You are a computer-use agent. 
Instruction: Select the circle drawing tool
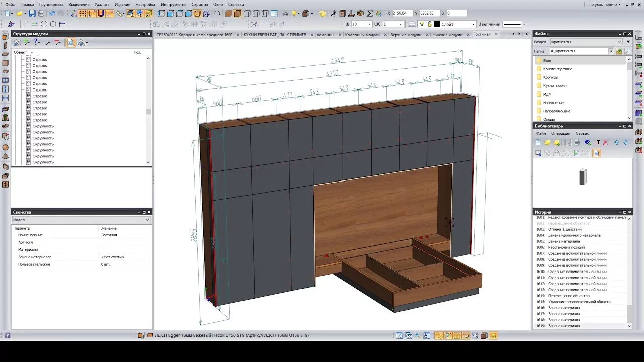pyautogui.click(x=44, y=24)
